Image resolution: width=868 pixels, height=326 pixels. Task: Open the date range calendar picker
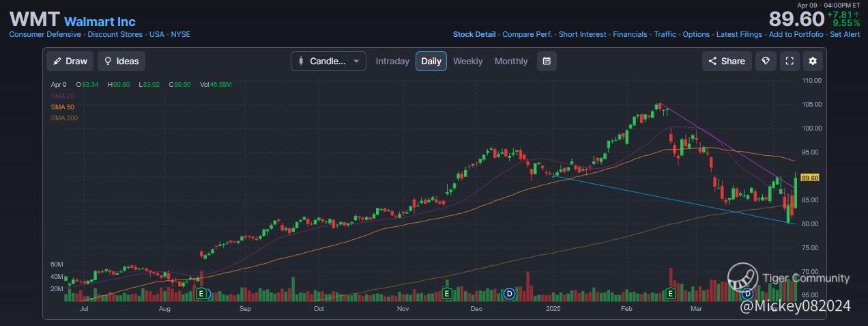(x=547, y=61)
